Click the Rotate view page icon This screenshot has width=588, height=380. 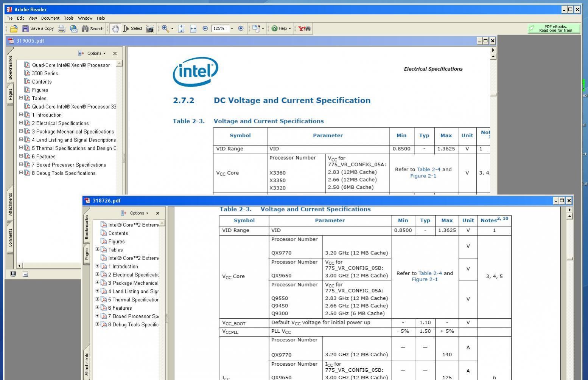[256, 28]
